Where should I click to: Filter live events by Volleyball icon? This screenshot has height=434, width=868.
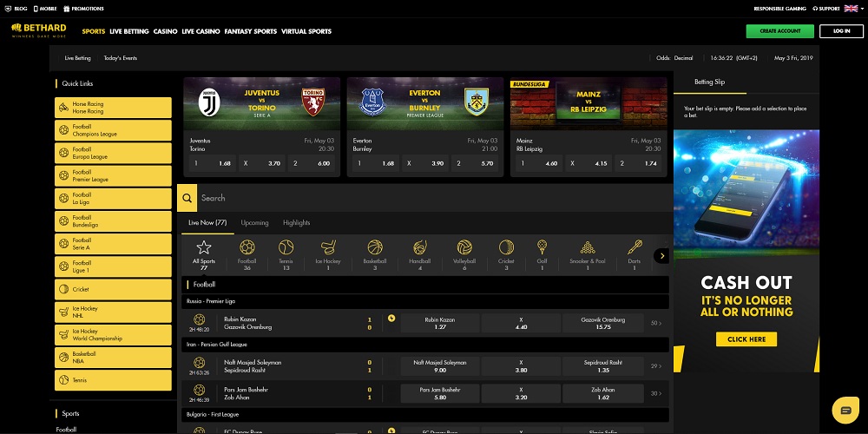pyautogui.click(x=464, y=247)
